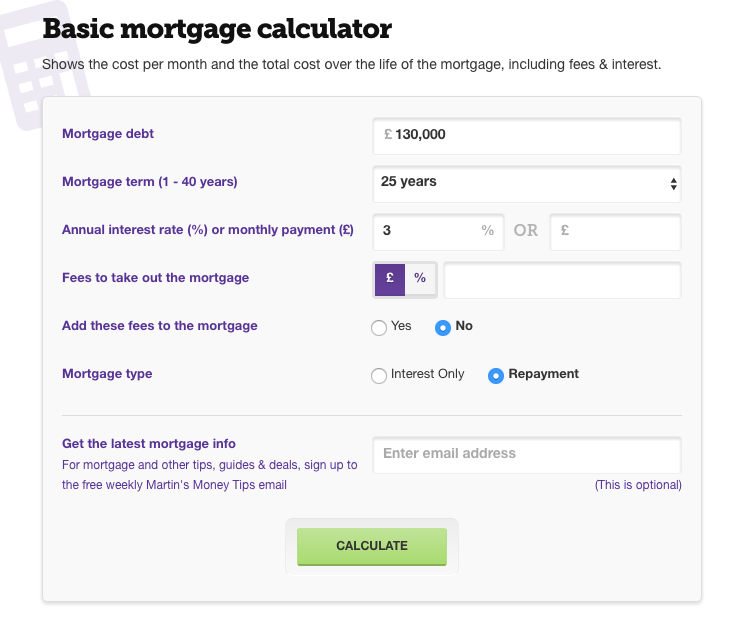Click the pound symbol in the mortgage debt field
This screenshot has height=624, width=744.
point(388,134)
